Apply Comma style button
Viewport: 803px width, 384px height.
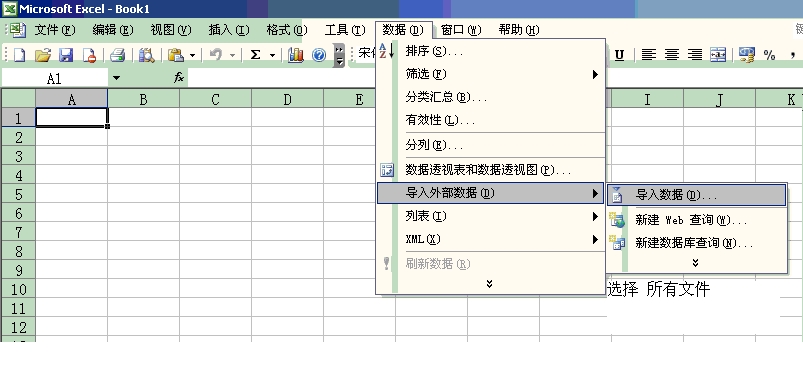pos(793,55)
